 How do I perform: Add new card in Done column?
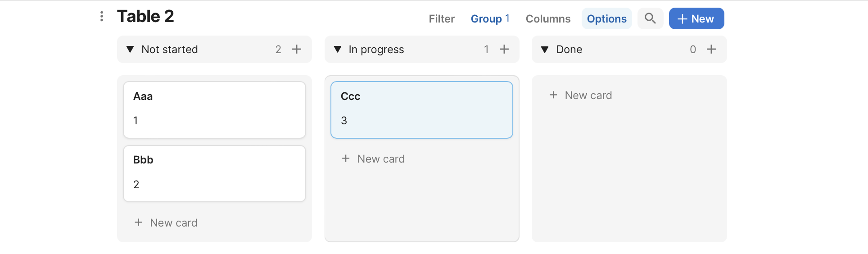tap(581, 95)
